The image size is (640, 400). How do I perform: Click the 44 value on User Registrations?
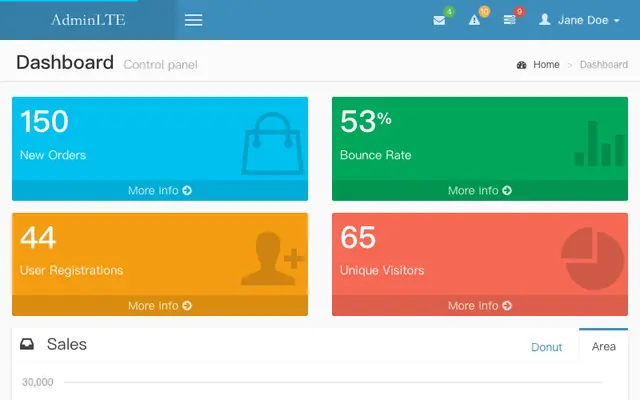pyautogui.click(x=38, y=237)
